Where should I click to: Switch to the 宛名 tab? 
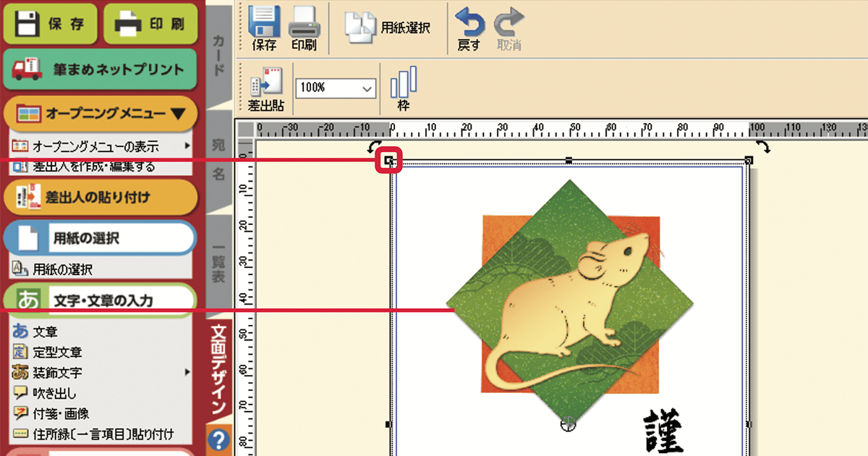[218, 159]
